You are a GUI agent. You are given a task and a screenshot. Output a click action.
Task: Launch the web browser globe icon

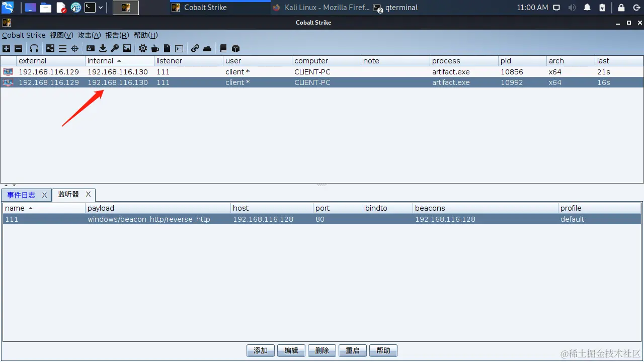76,8
